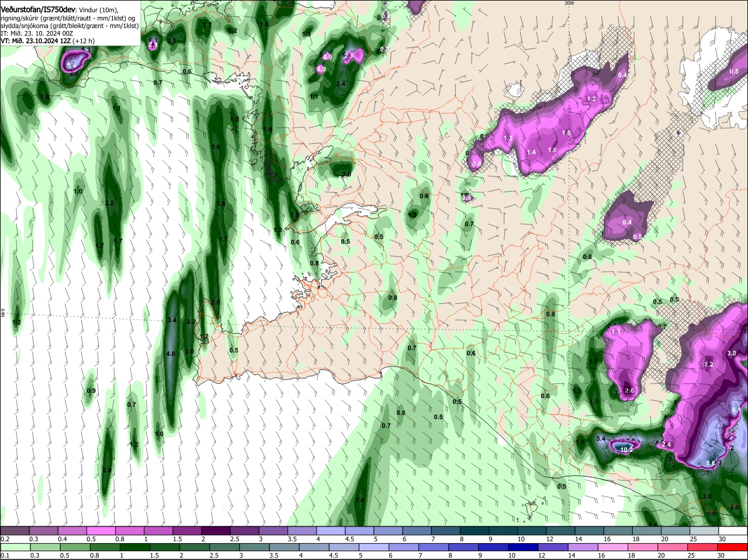Click the dark purple 2 snow legend swatch

(217, 530)
